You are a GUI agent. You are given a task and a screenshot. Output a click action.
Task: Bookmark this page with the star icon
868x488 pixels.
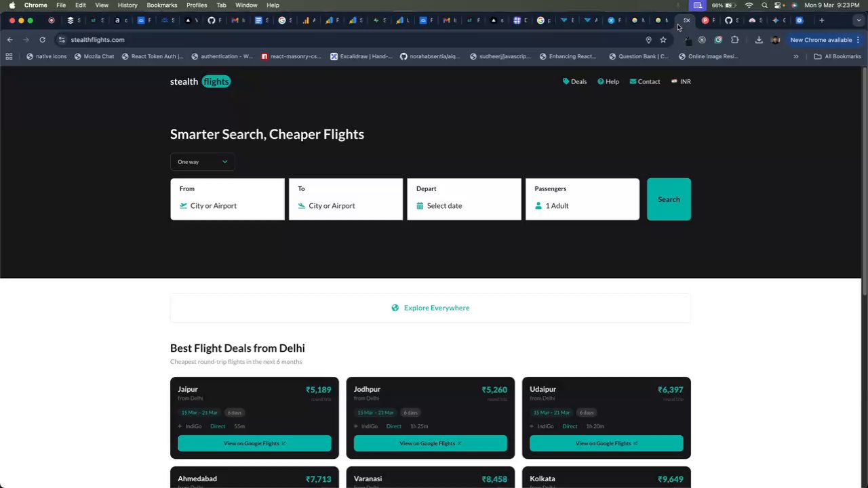(x=663, y=40)
